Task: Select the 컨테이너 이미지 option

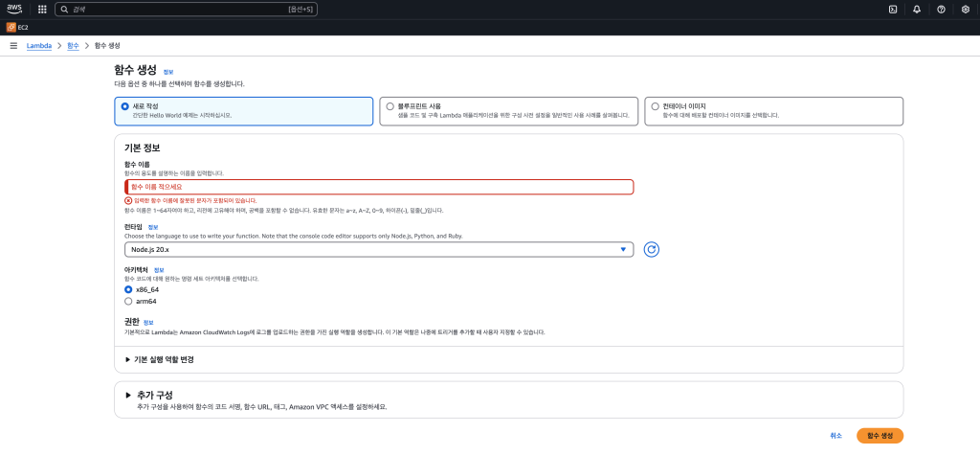Action: click(656, 106)
